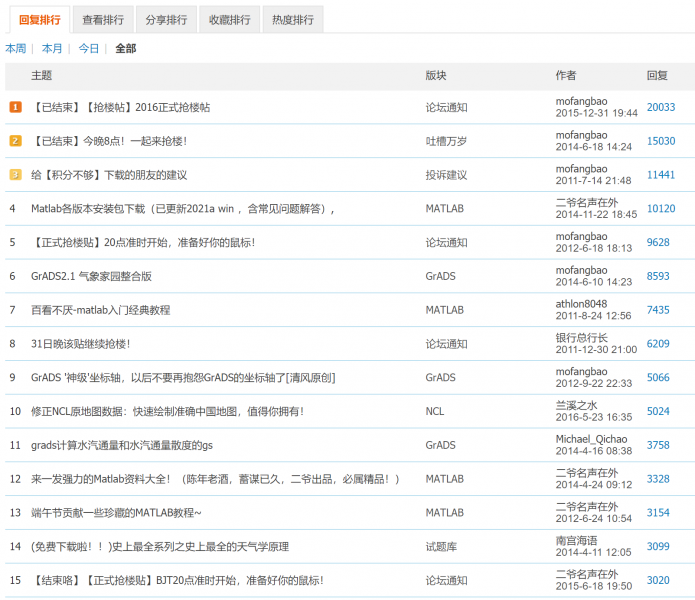Open the Matlab各版本安装包下载 thread
The height and width of the screenshot is (600, 695).
point(180,209)
